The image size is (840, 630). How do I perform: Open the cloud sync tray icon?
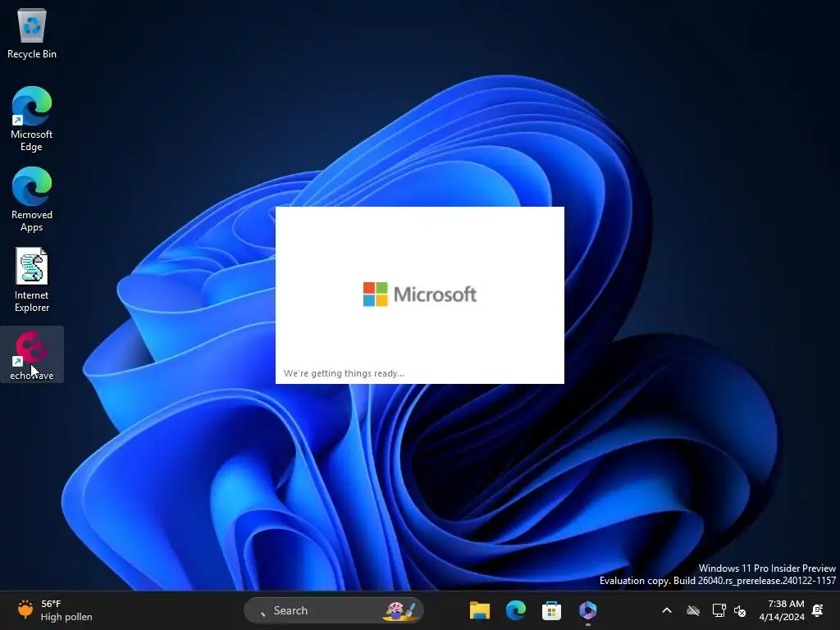click(x=693, y=610)
